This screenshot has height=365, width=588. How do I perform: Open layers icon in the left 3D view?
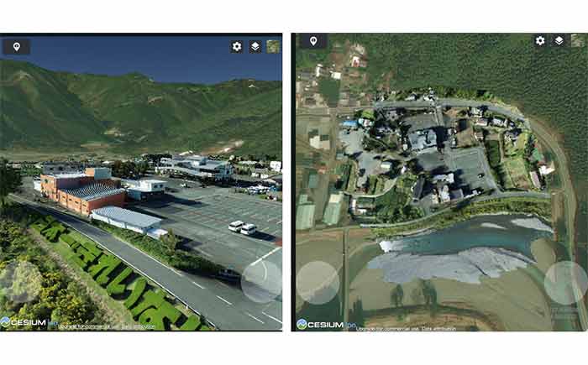(x=255, y=46)
